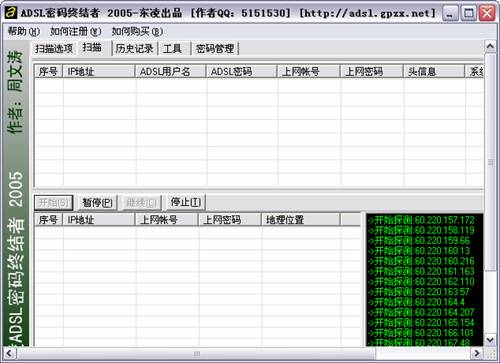Click the horizontal scrollbar right arrow

[477, 353]
